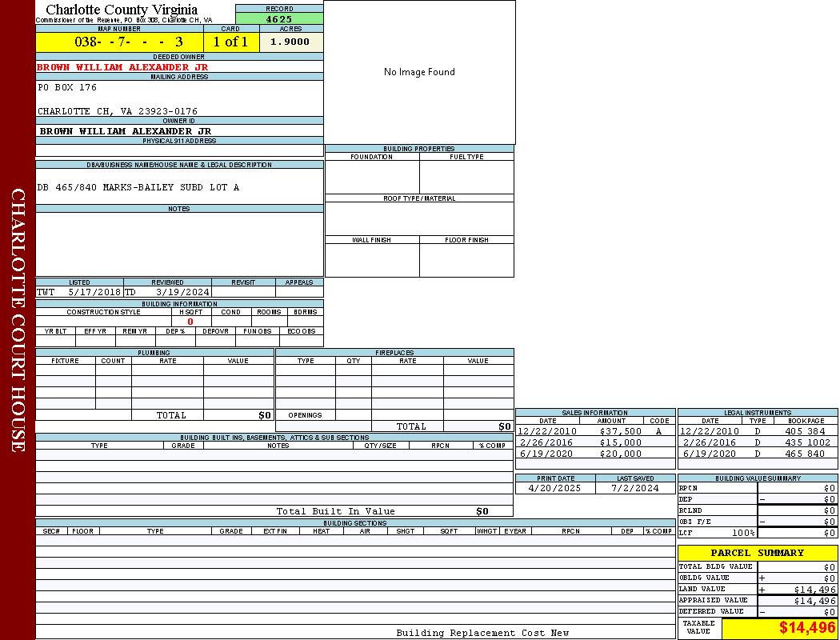Click the red H SQFT zero value
This screenshot has width=840, height=640.
[190, 322]
